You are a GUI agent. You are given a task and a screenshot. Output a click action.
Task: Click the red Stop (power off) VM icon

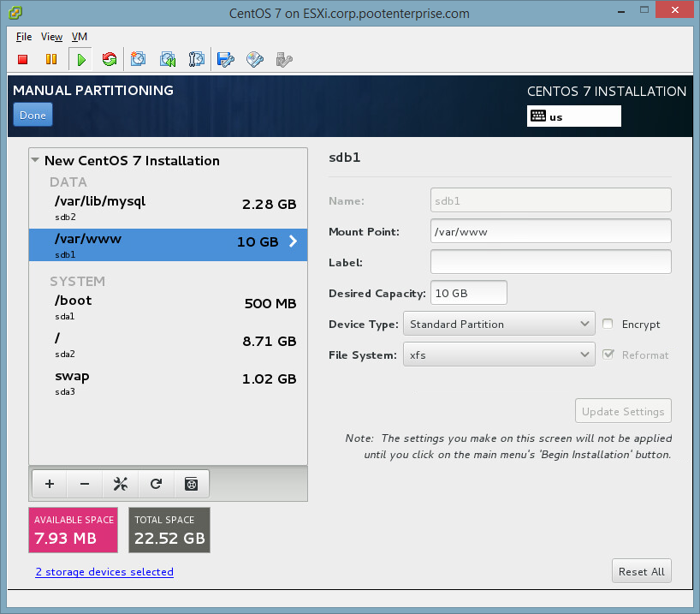point(23,59)
